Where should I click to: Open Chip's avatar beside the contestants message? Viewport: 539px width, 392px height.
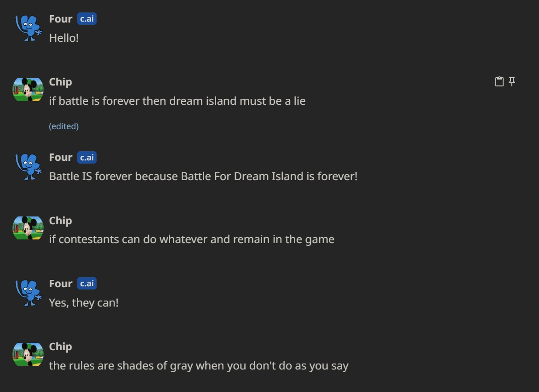coord(28,228)
